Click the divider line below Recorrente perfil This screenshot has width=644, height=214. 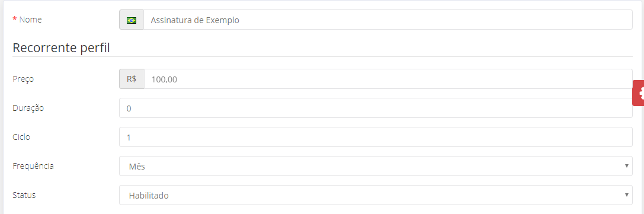point(322,57)
